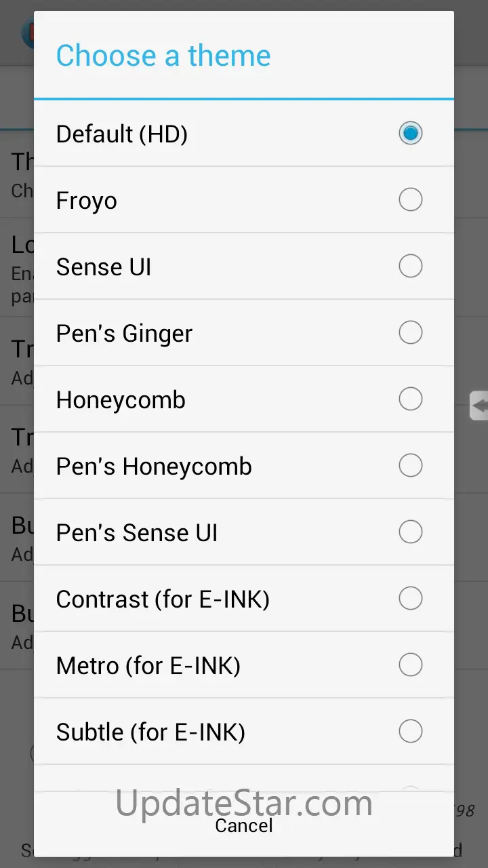Screen dimensions: 488x868
Task: Tap the 'Contrast (for E-INK)' label text
Action: (163, 599)
